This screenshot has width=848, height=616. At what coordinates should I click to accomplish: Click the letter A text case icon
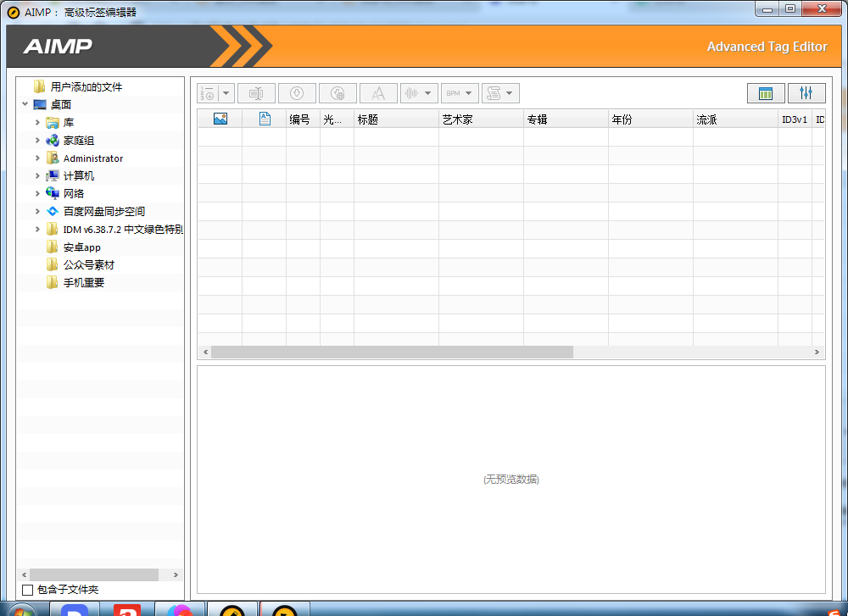(378, 93)
